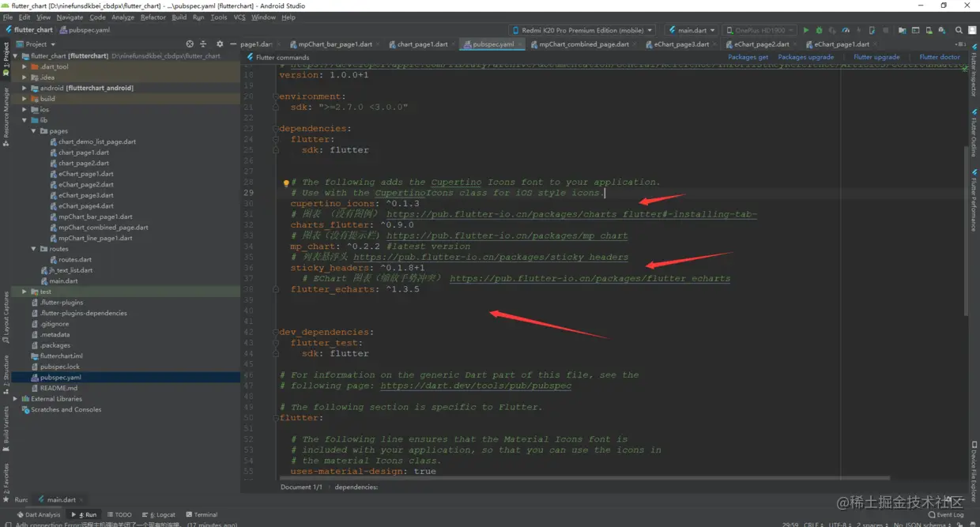Click Flutter upgrade link
Screen dimensions: 980x527
876,57
